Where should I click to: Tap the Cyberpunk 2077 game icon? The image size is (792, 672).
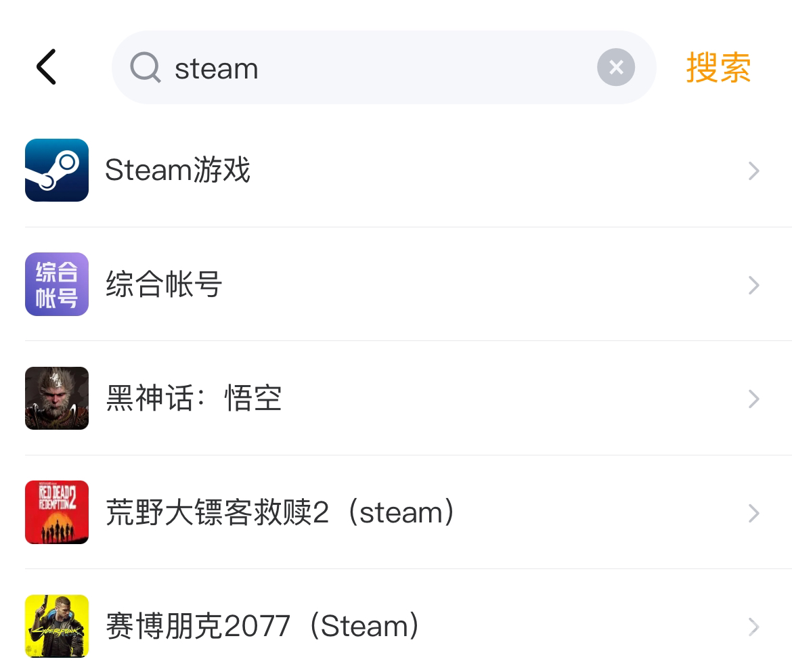click(57, 626)
